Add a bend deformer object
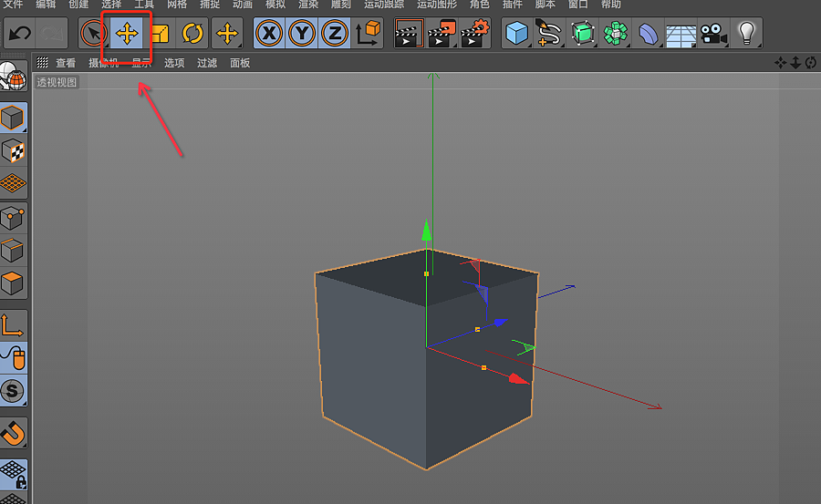The image size is (821, 504). pyautogui.click(x=649, y=34)
